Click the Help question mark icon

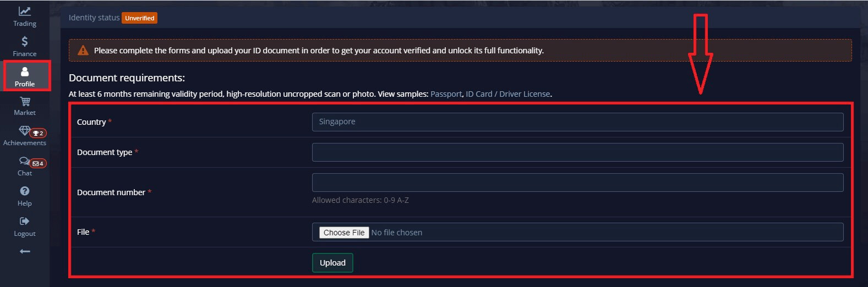pos(25,191)
